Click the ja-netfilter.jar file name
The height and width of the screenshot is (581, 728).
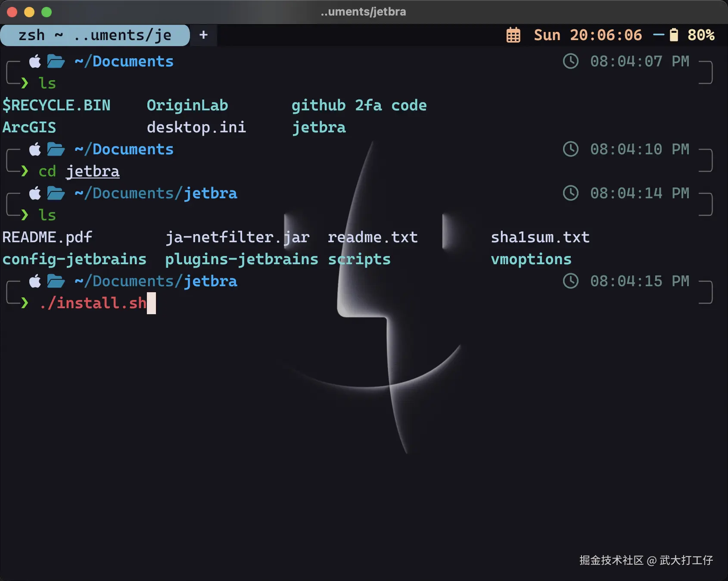click(237, 237)
